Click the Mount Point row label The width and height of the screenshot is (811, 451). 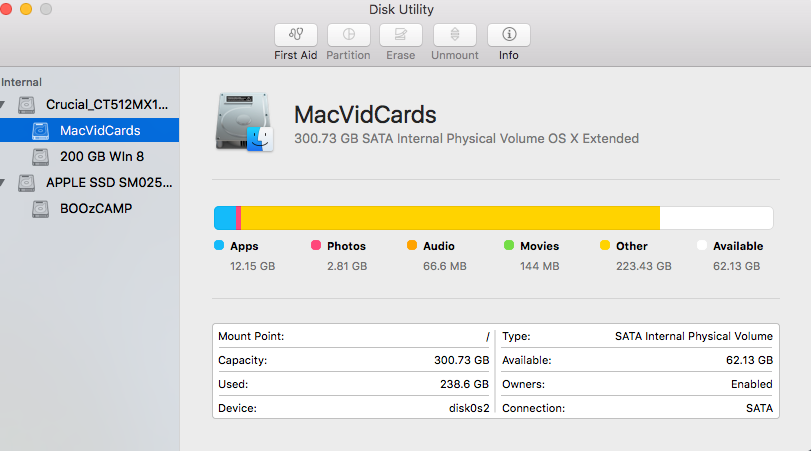coord(251,336)
